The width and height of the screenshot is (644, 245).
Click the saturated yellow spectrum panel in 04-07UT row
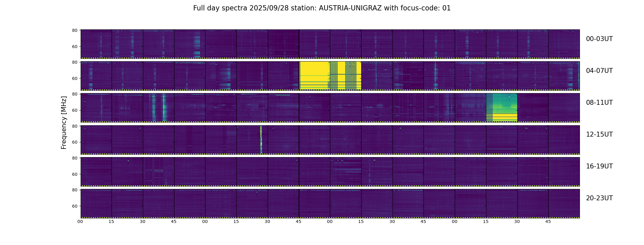(x=315, y=76)
